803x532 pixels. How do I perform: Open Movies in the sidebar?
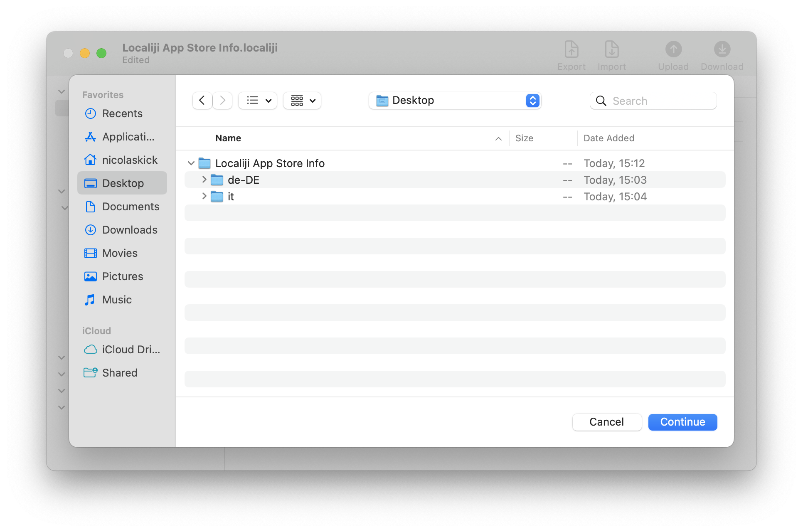point(122,253)
